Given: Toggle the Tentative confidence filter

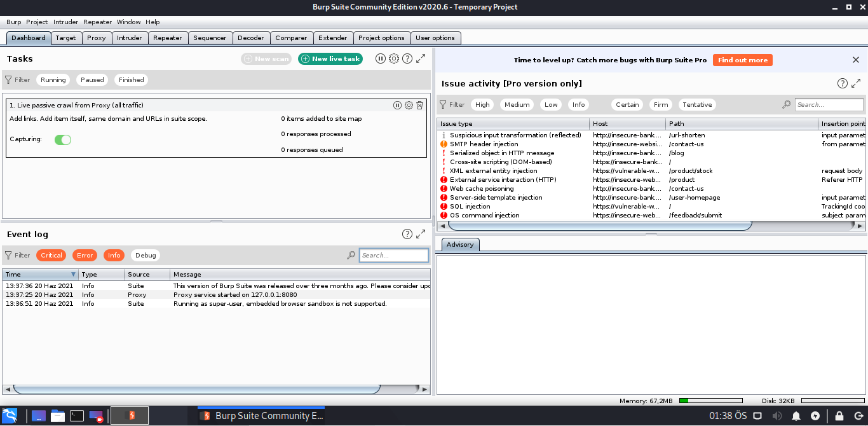Looking at the screenshot, I should (698, 105).
